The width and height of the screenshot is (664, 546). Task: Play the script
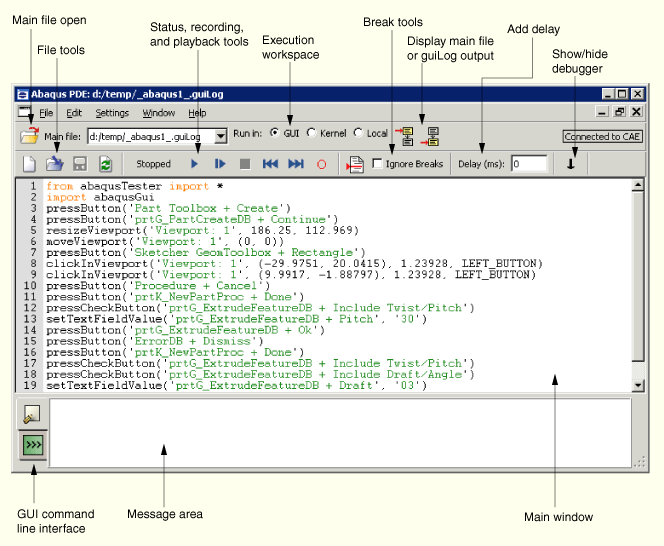pos(194,164)
